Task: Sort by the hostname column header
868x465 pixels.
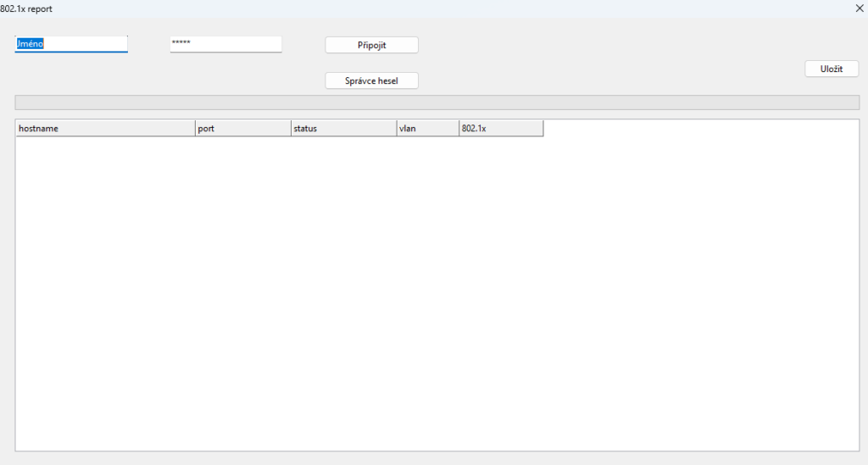Action: click(105, 129)
